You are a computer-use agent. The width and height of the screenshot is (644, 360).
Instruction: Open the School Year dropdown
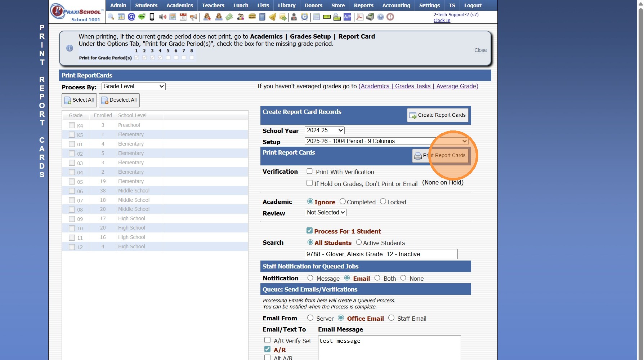(x=325, y=130)
